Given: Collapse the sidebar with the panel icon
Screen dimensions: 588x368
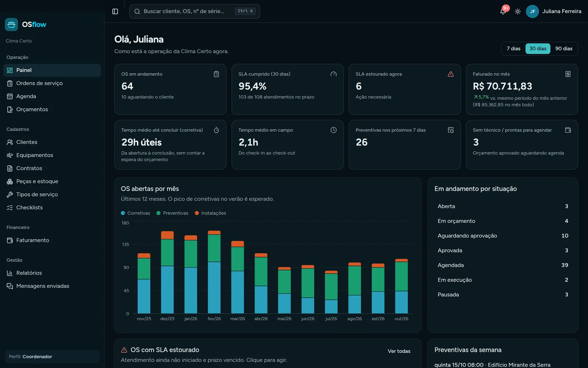Looking at the screenshot, I should click(x=115, y=11).
